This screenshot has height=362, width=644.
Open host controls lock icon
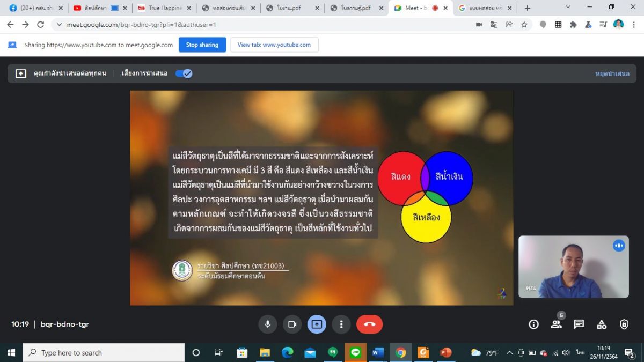[624, 324]
